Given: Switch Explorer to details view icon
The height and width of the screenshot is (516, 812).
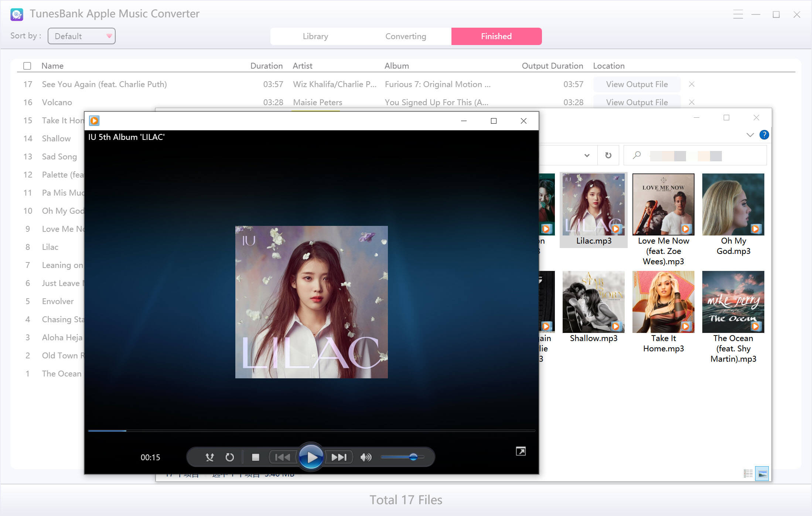Looking at the screenshot, I should 748,474.
